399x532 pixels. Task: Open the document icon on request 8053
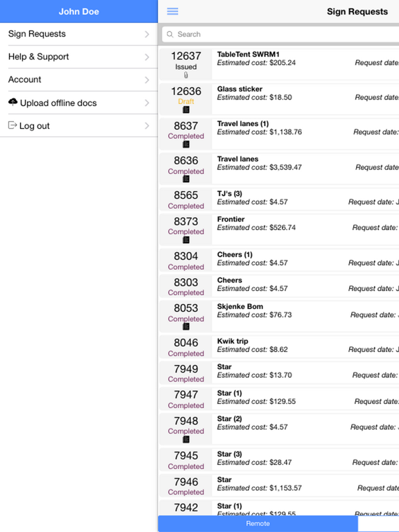[186, 327]
